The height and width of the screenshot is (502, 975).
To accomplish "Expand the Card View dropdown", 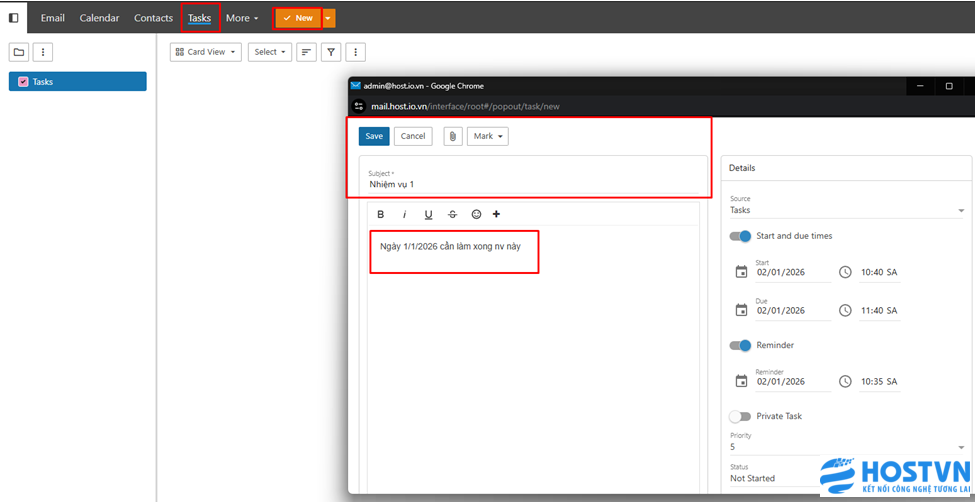I will click(205, 52).
